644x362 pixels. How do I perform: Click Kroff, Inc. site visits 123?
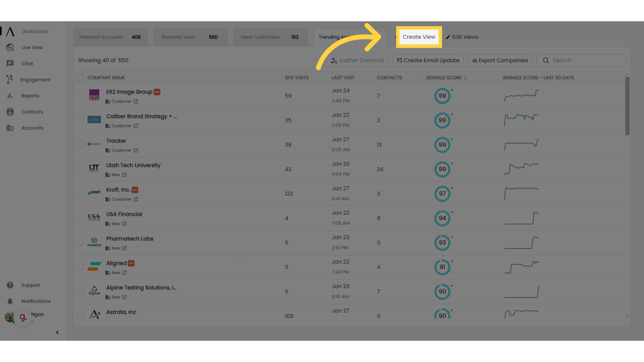click(289, 194)
